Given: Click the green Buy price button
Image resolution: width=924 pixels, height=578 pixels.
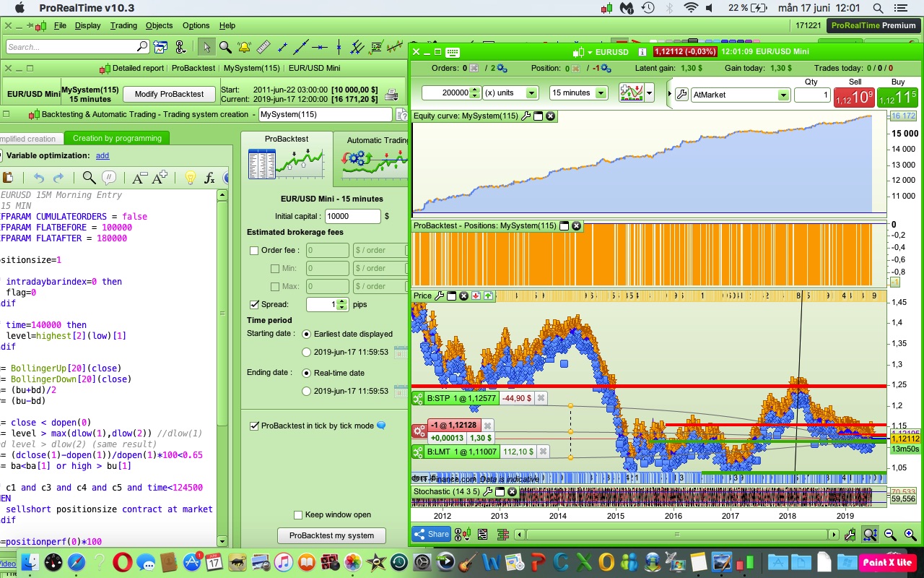Looking at the screenshot, I should pos(898,96).
